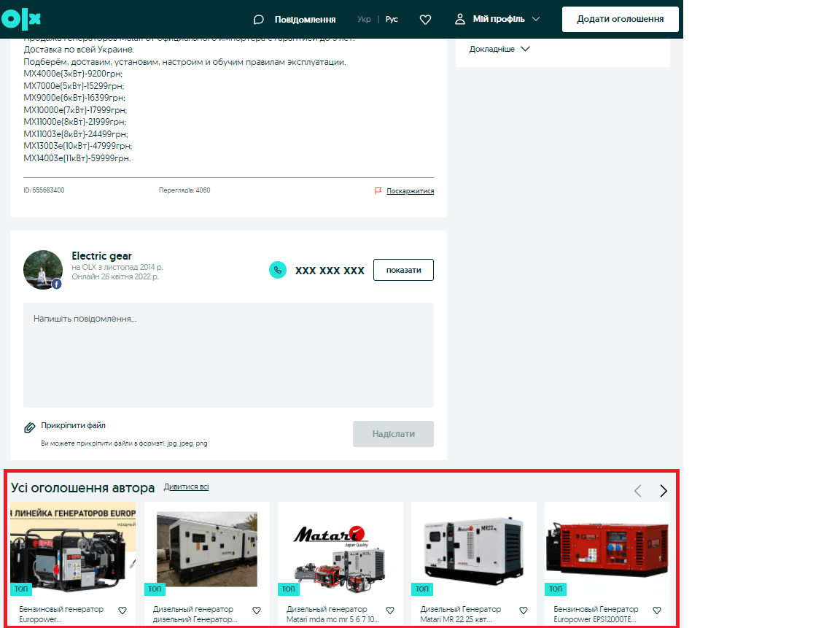Click показати to reveal phone number

tap(403, 270)
